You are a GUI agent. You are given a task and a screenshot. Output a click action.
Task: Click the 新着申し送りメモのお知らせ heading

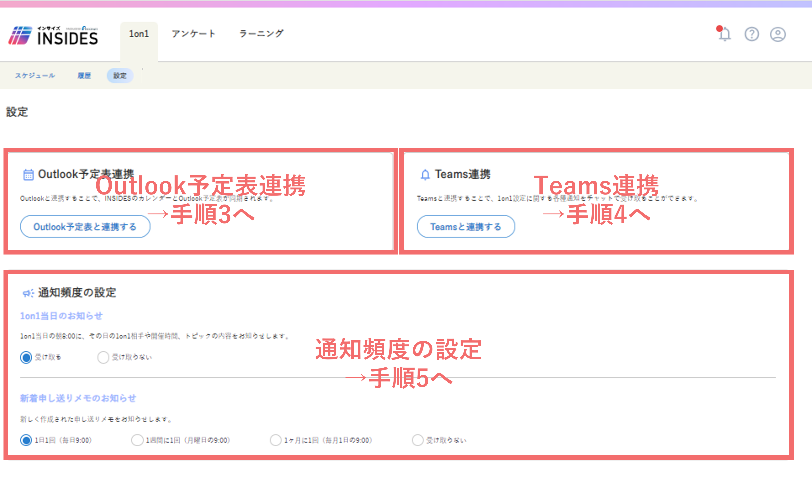click(78, 398)
